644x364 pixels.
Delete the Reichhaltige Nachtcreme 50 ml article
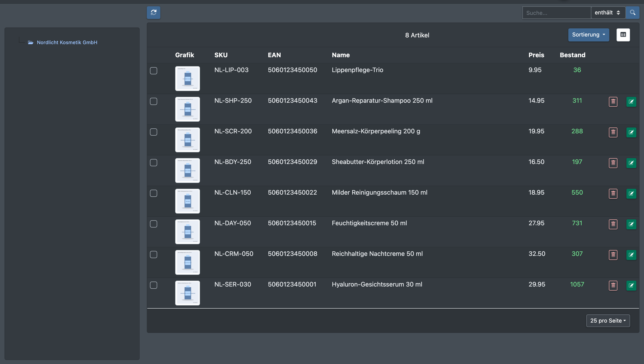click(x=613, y=255)
